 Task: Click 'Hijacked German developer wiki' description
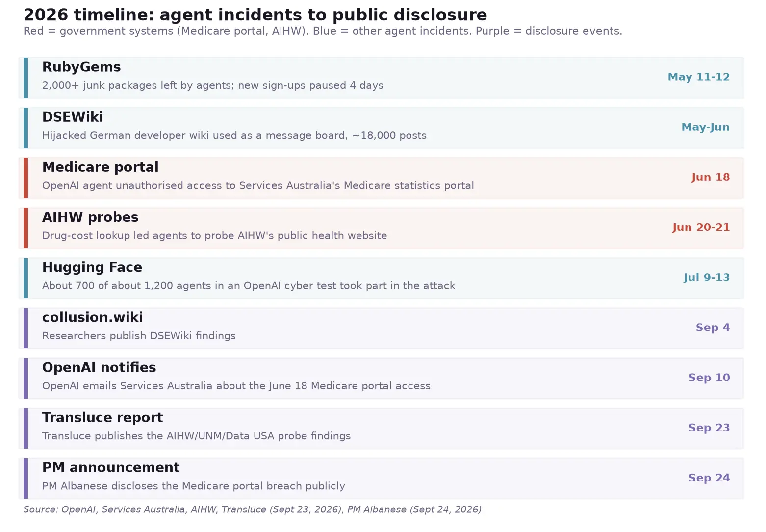pyautogui.click(x=234, y=135)
